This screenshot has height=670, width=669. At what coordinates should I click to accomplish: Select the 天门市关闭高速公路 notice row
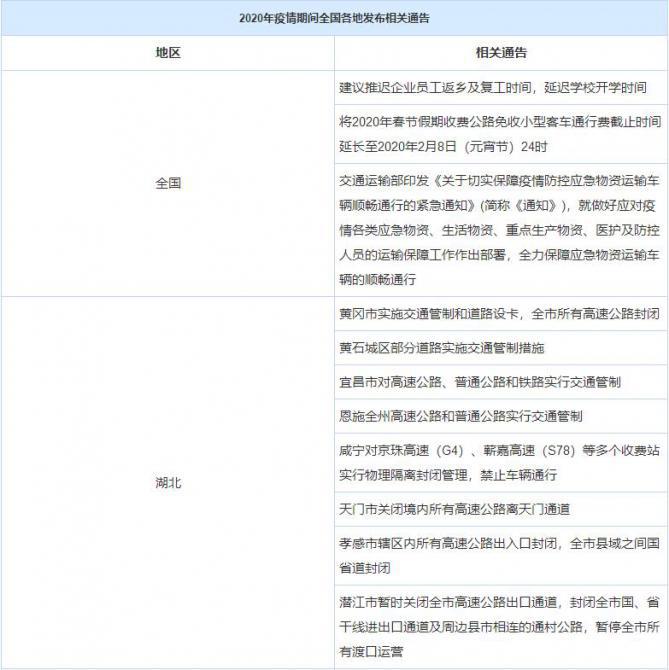pyautogui.click(x=455, y=509)
